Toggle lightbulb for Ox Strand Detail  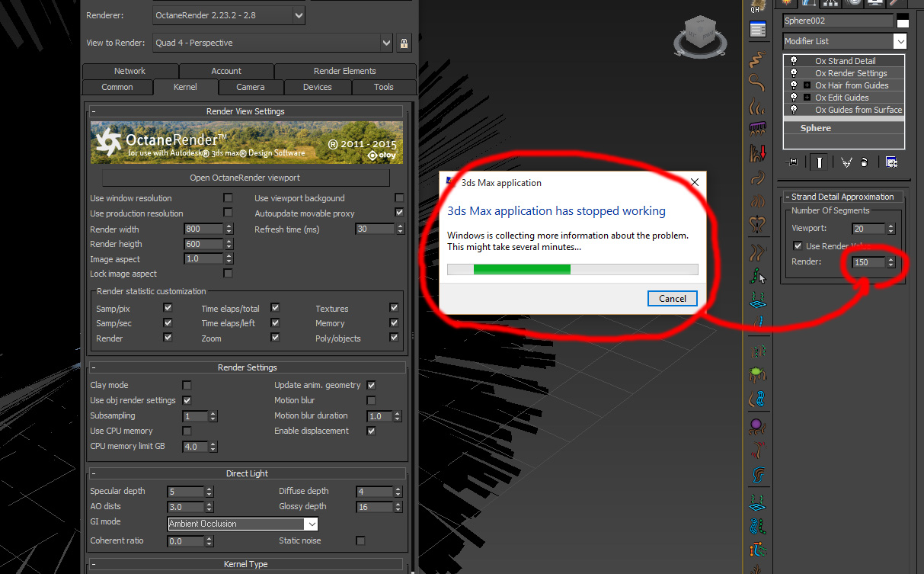point(793,61)
